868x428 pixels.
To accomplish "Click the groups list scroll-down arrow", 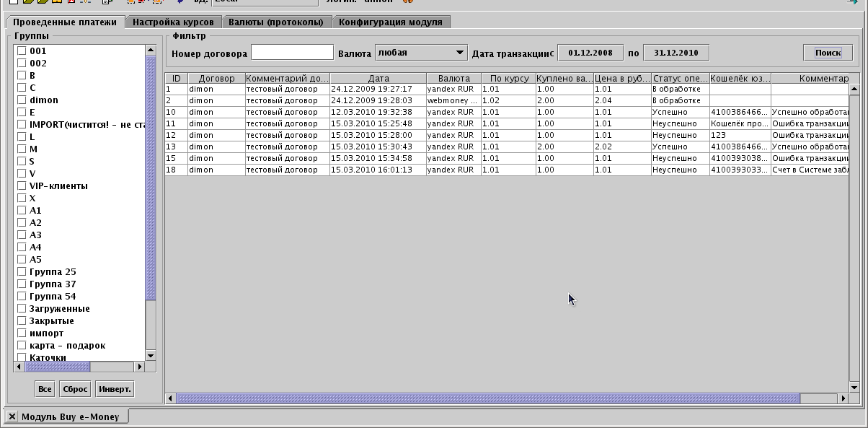I will pos(151,355).
